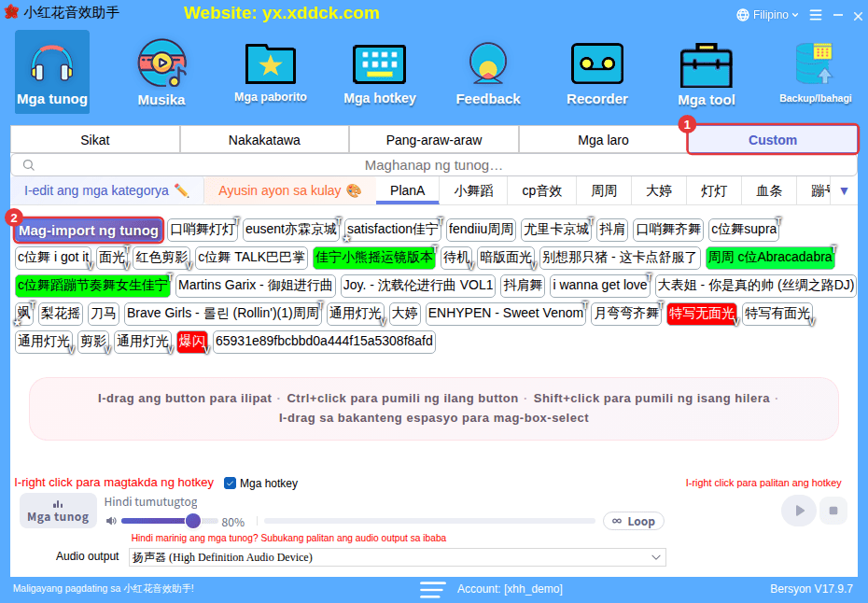Switch to the Custom tab

773,140
